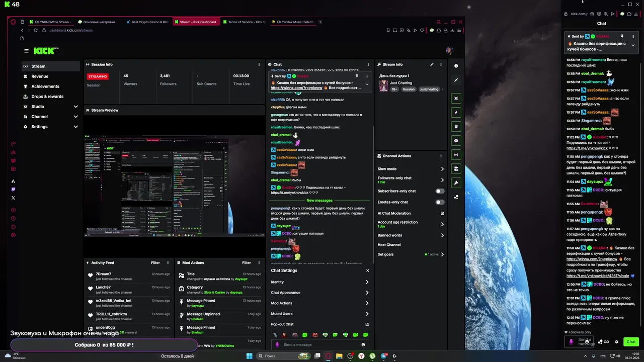Open Set goals options
644x362 pixels.
(411, 254)
